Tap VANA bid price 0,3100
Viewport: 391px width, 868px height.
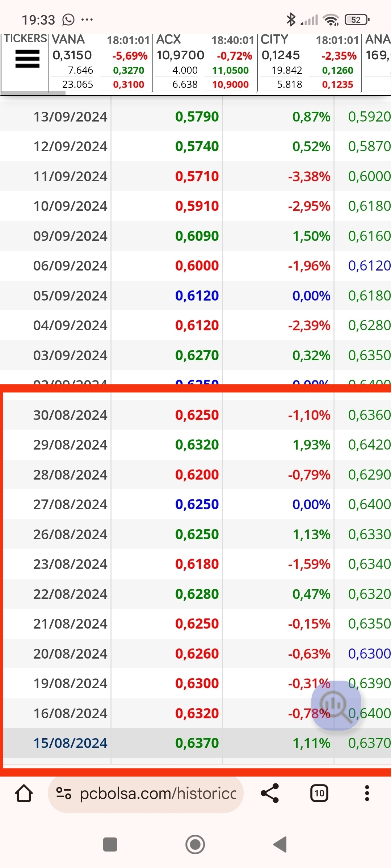pos(129,84)
